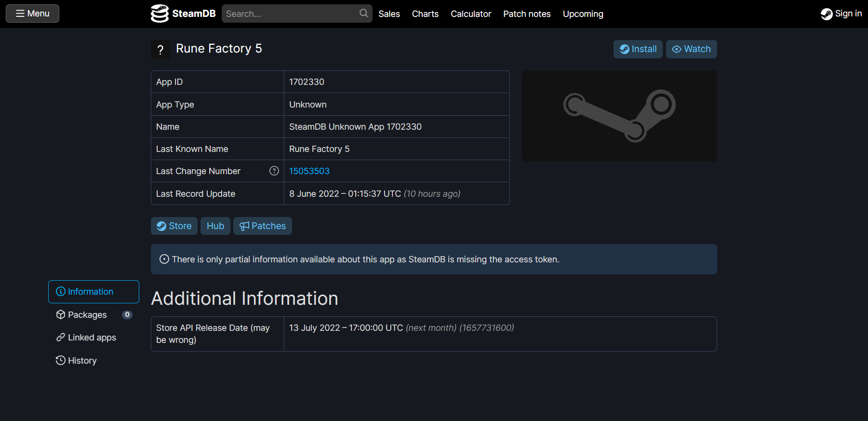This screenshot has width=868, height=421.
Task: Open the Upcoming page
Action: [x=583, y=14]
